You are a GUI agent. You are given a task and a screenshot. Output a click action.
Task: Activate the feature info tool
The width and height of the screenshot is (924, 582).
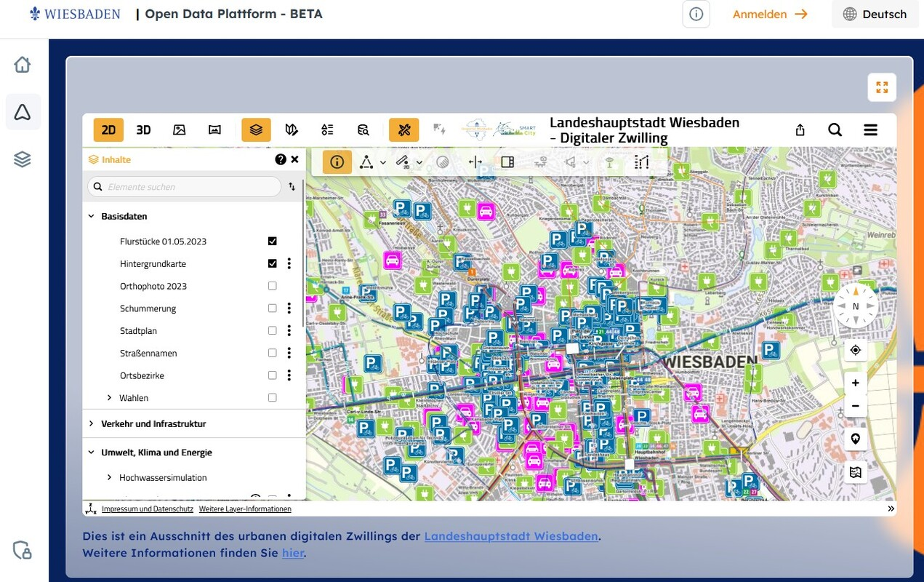337,162
